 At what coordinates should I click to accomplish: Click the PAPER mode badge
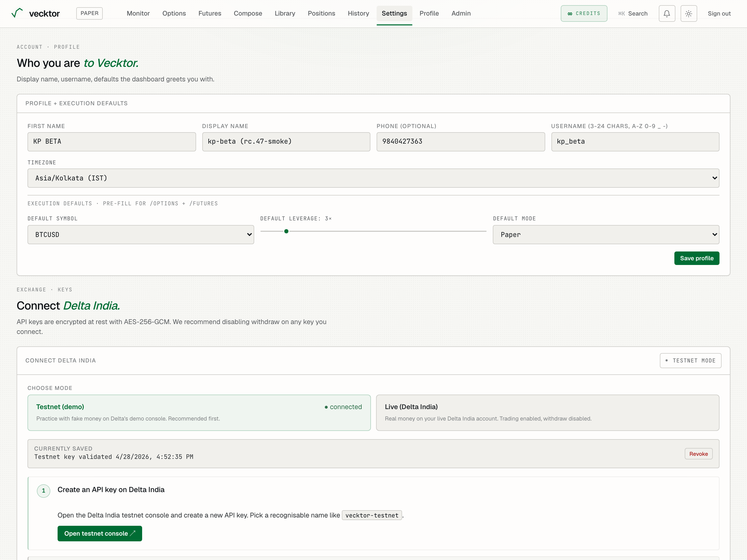[89, 13]
